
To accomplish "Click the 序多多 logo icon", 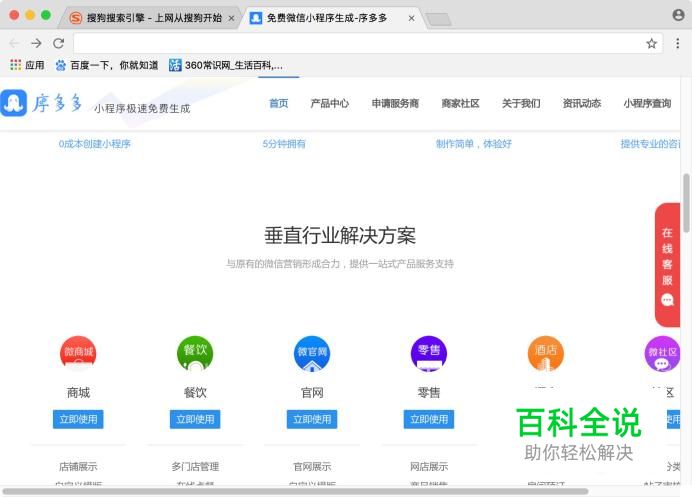I will coord(14,103).
